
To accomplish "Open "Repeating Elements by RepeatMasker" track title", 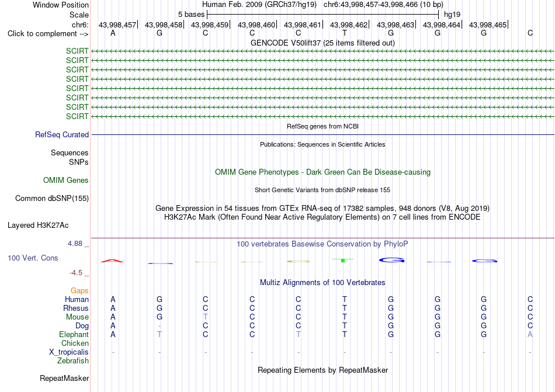I will click(x=322, y=370).
